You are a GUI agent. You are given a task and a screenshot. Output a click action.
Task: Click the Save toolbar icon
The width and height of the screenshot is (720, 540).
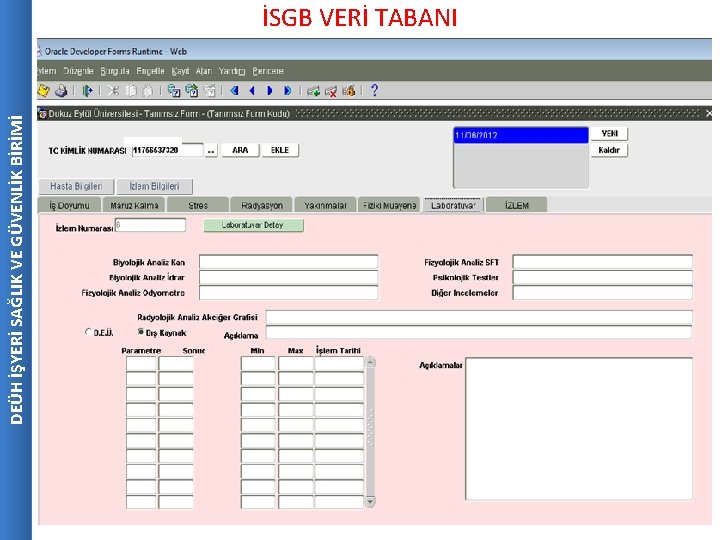click(x=44, y=90)
